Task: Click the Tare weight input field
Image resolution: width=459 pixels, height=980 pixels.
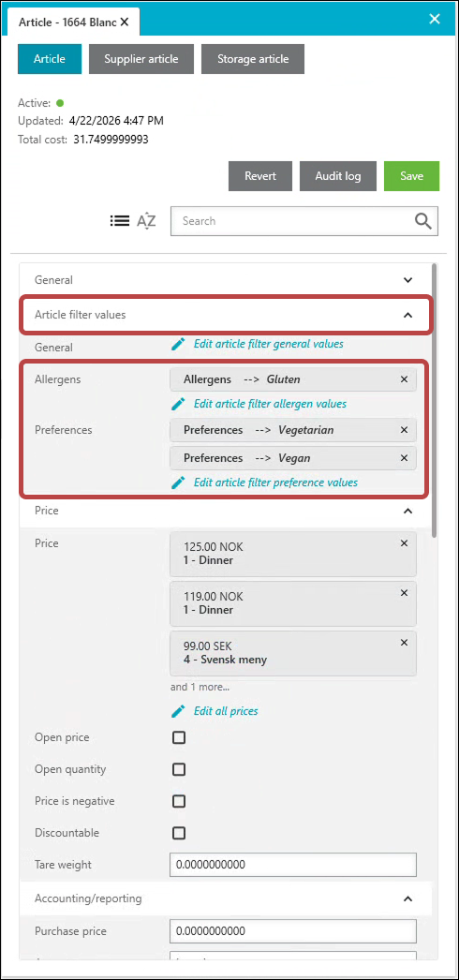Action: (293, 865)
